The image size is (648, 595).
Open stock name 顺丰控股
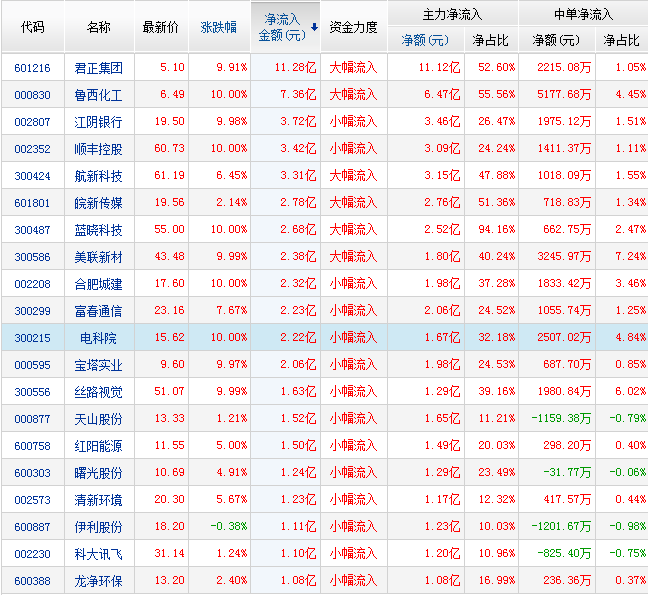98,149
